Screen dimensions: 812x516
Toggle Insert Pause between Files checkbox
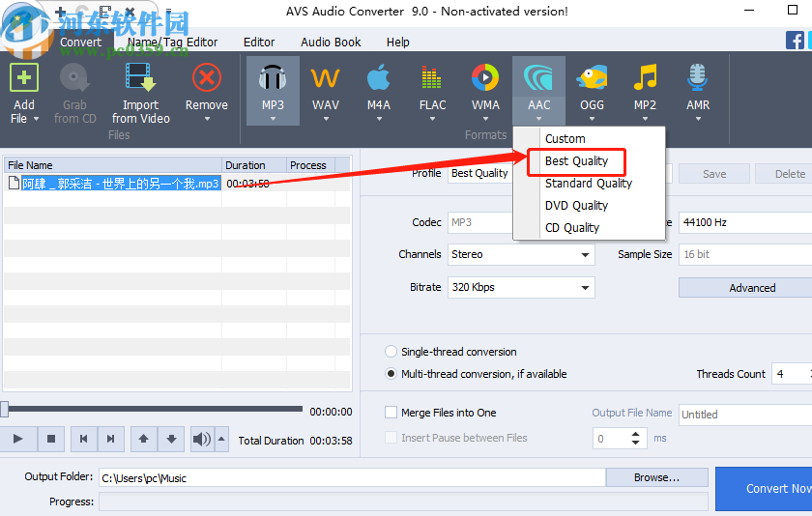[391, 438]
